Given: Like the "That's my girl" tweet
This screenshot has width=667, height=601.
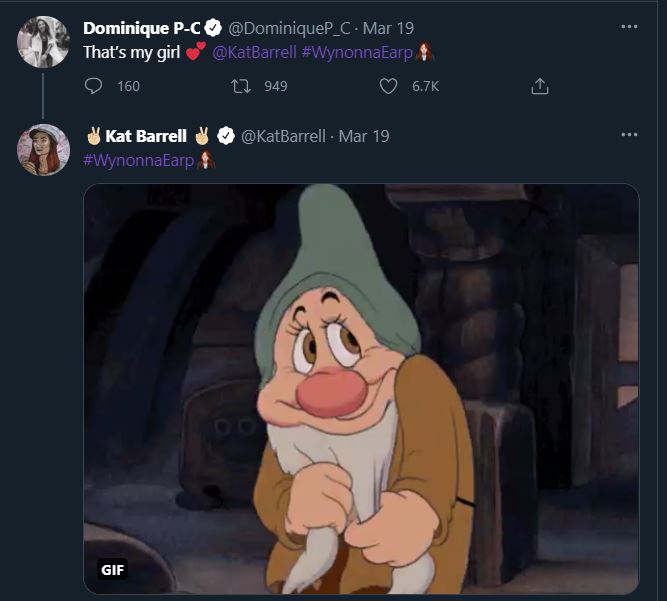Looking at the screenshot, I should pyautogui.click(x=390, y=86).
